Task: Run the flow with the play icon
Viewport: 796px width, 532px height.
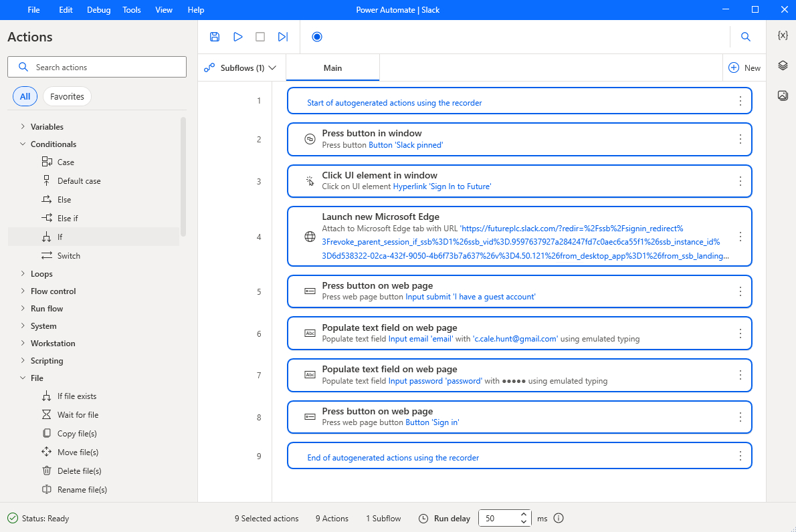Action: coord(237,37)
